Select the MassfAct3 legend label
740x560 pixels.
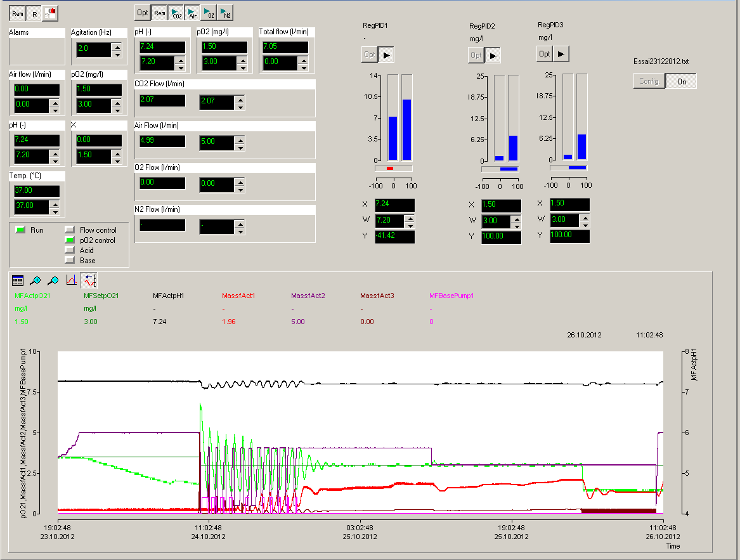pyautogui.click(x=377, y=296)
